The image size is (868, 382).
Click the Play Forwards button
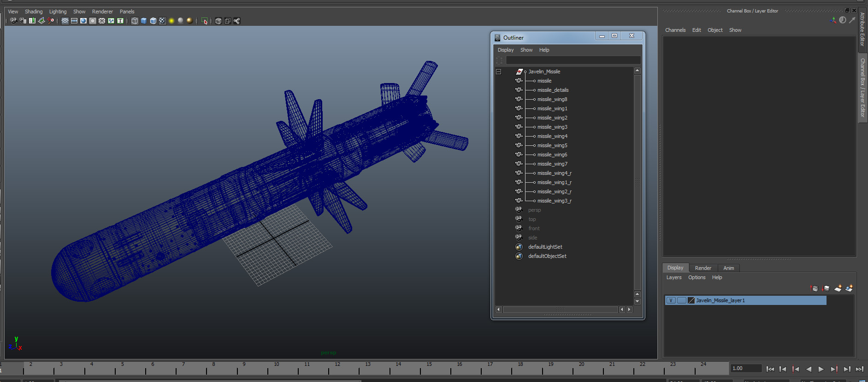coord(821,369)
